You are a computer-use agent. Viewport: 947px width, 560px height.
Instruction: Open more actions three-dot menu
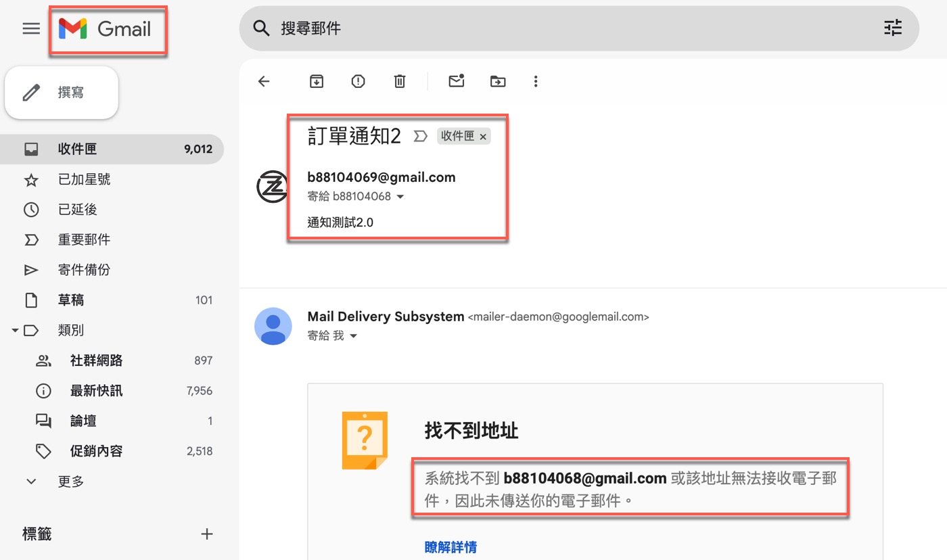[536, 81]
